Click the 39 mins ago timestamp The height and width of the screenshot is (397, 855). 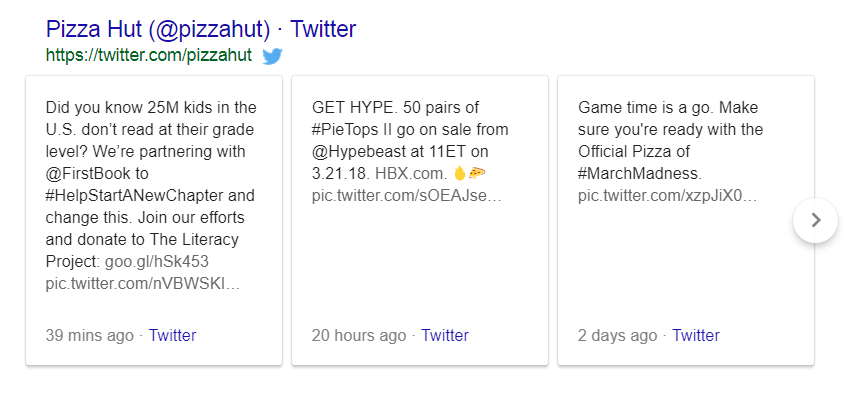89,335
